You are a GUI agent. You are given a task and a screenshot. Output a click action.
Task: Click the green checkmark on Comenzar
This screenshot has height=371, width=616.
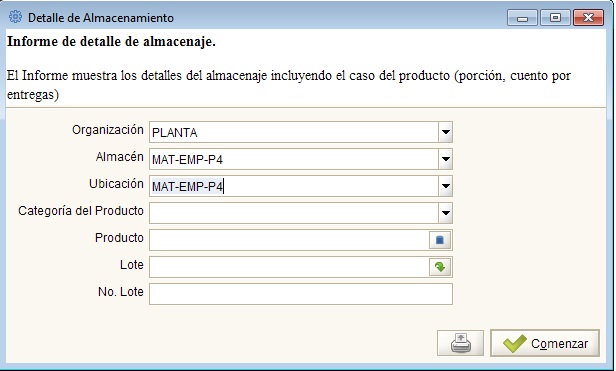pyautogui.click(x=515, y=343)
